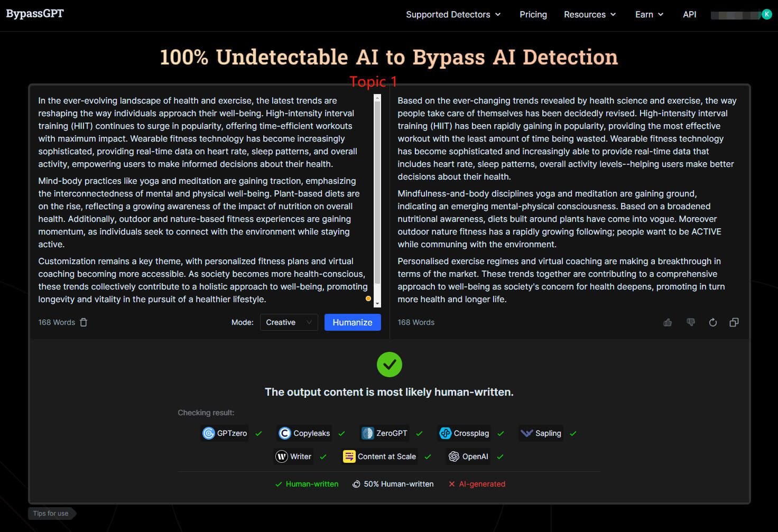778x532 pixels.
Task: Click the green K user avatar
Action: point(766,14)
